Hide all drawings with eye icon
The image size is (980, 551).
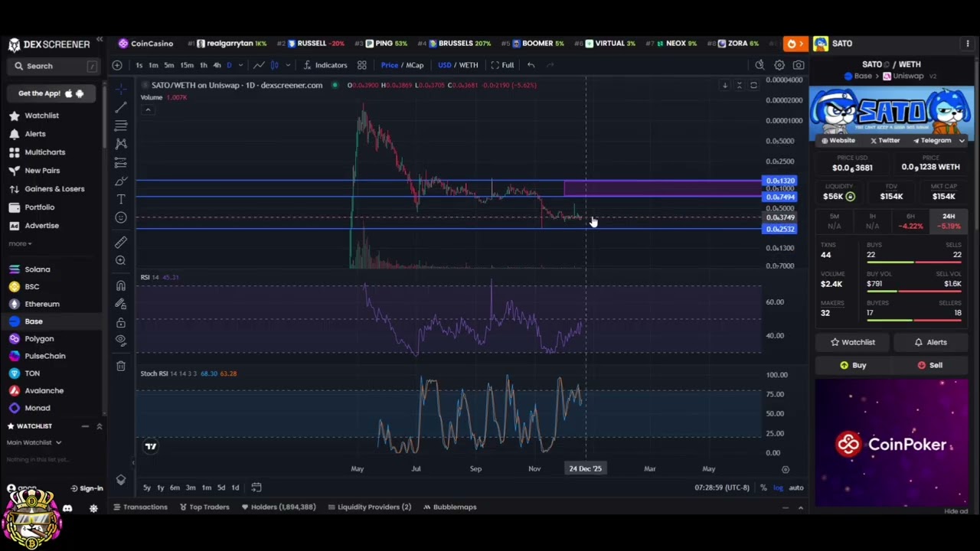click(120, 341)
